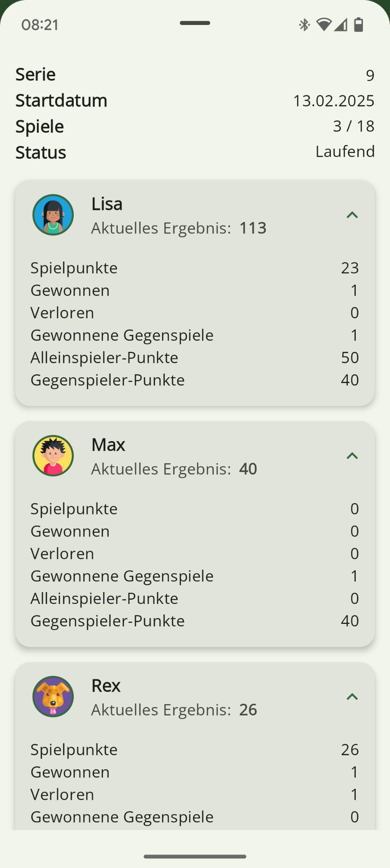Click Lisa's Spielpunkte row
The image size is (390, 868).
(195, 268)
